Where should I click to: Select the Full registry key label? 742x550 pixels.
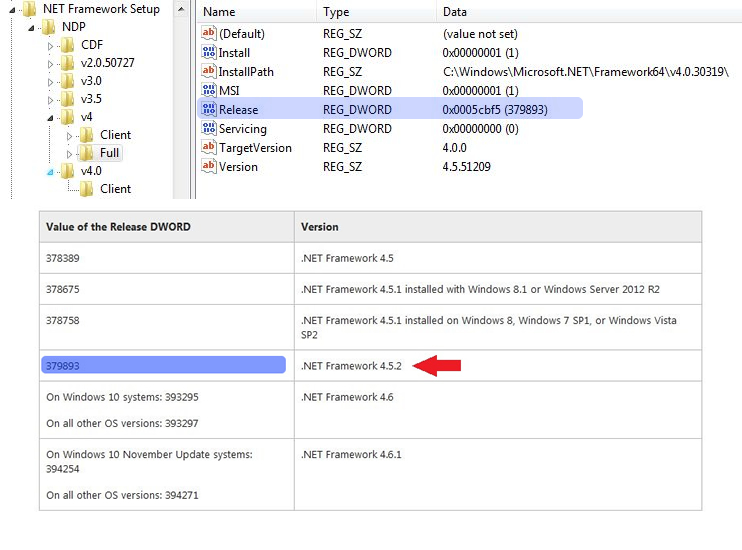tap(109, 153)
